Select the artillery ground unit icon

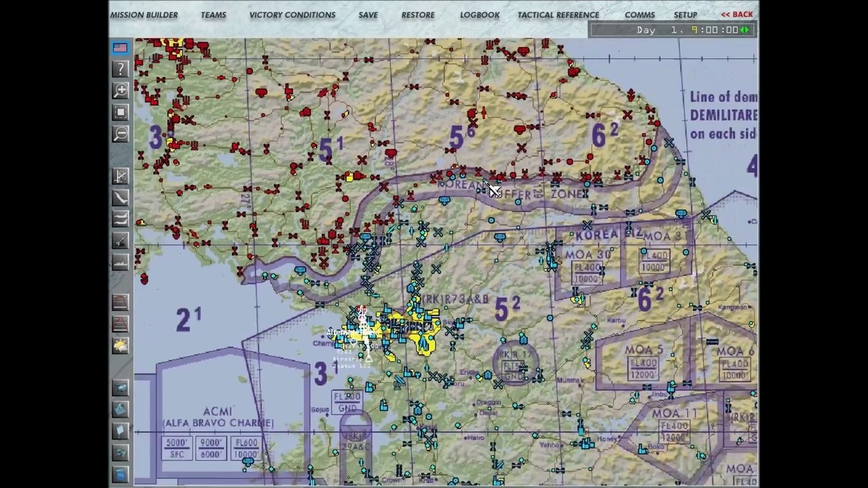coord(121,241)
